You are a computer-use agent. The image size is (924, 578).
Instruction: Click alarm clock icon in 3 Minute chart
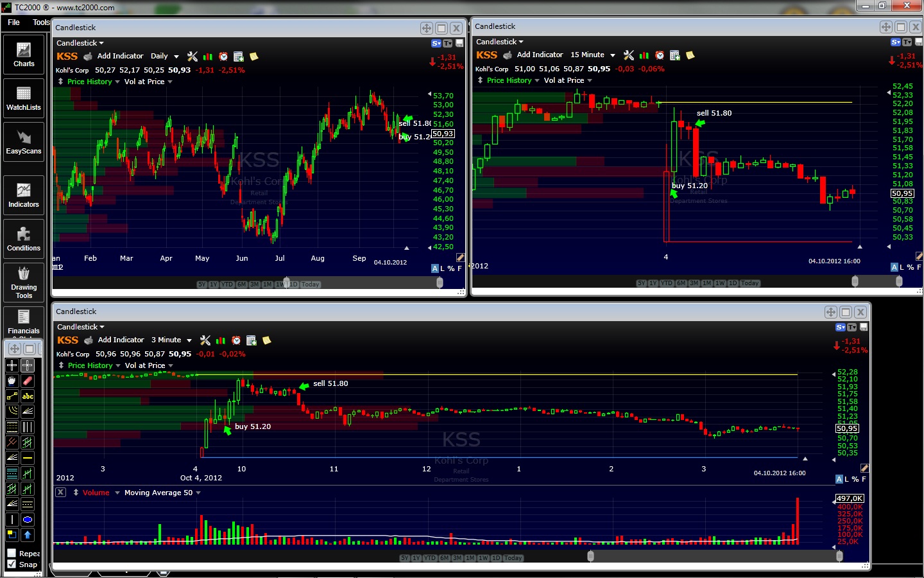coord(236,340)
